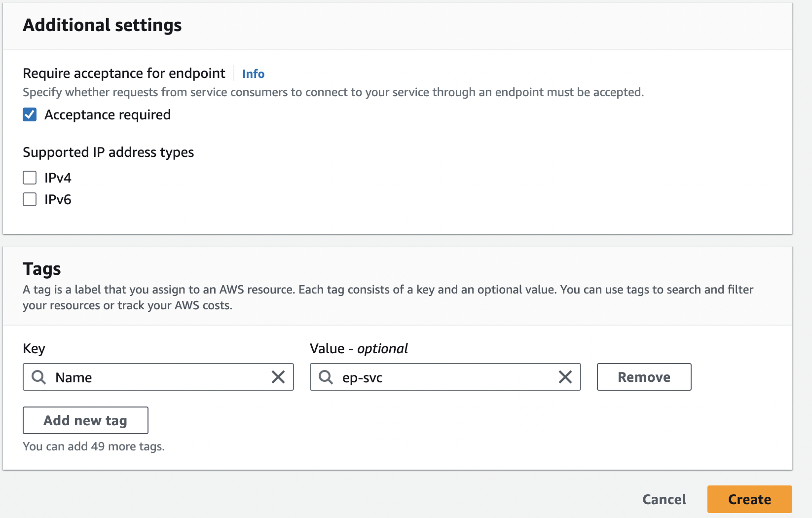Click the magnifier icon in Key field
The height and width of the screenshot is (518, 812).
click(x=38, y=377)
